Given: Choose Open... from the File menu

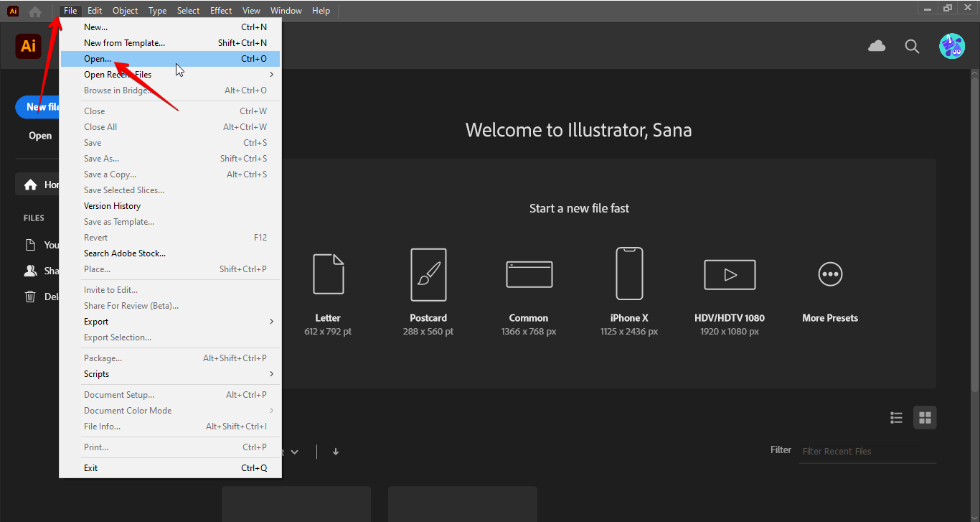Looking at the screenshot, I should point(98,58).
